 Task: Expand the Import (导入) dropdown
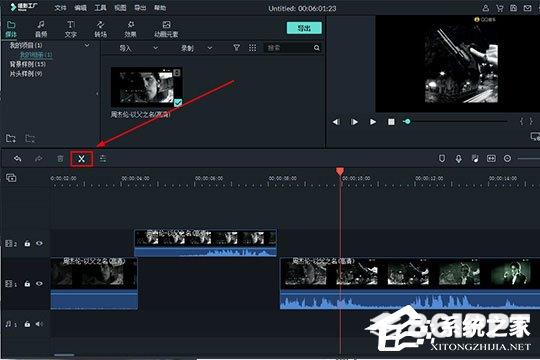point(155,48)
